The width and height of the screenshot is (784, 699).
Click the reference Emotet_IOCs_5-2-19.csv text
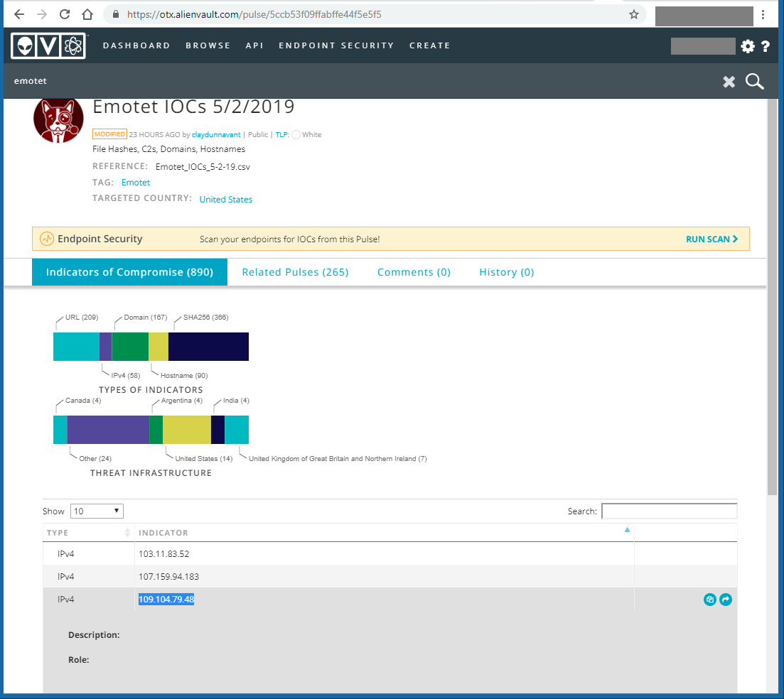click(203, 167)
